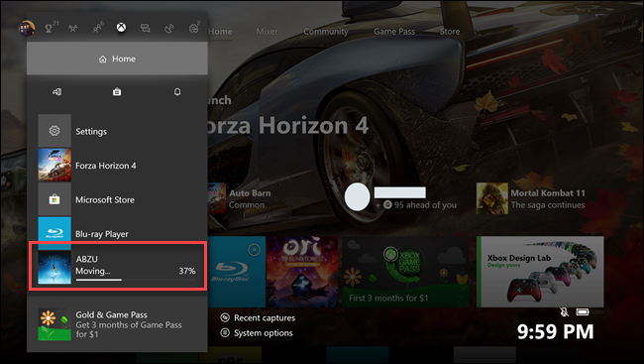Open the Xbox Game Pass First 3 months tile

point(405,272)
